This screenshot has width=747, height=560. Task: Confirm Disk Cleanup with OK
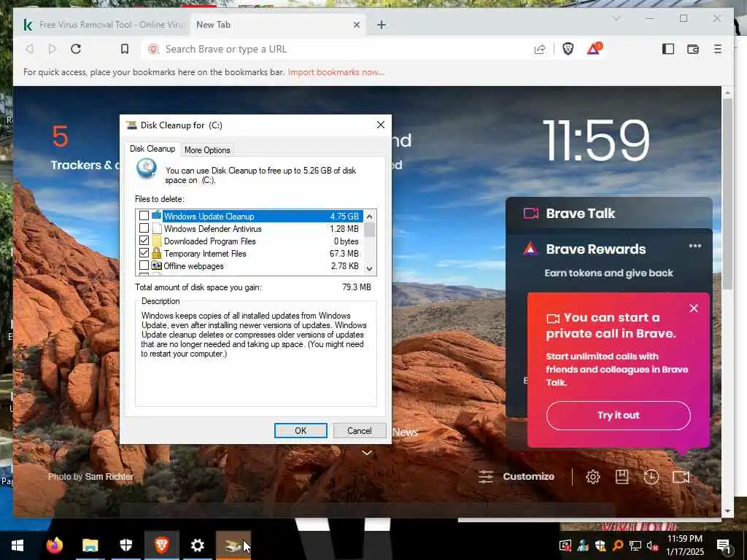pyautogui.click(x=301, y=430)
